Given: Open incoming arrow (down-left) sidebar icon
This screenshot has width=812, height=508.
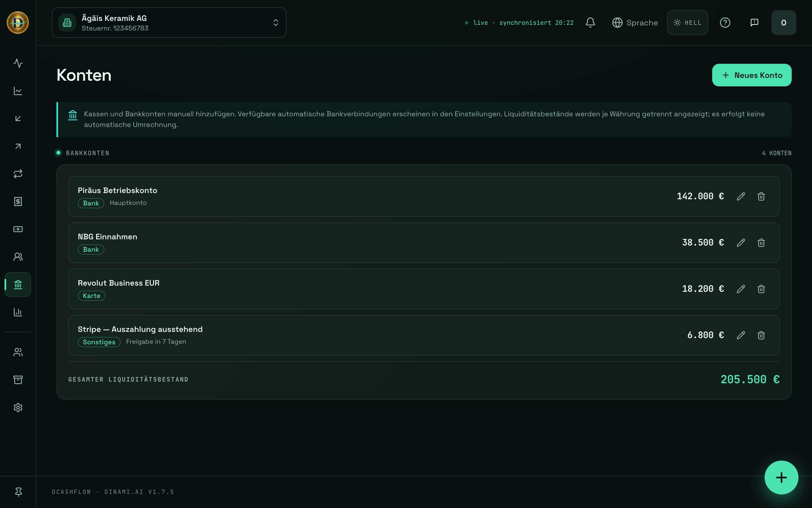Looking at the screenshot, I should point(18,119).
